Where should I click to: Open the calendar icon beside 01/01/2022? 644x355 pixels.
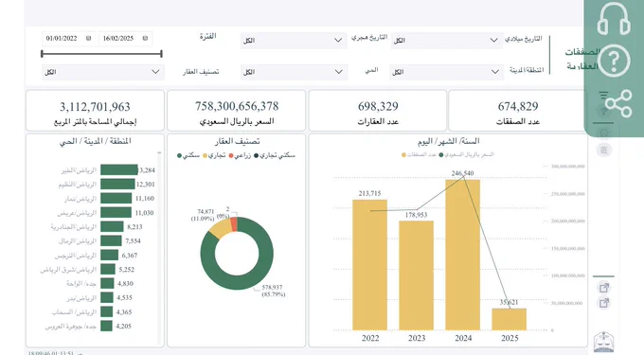coord(88,38)
